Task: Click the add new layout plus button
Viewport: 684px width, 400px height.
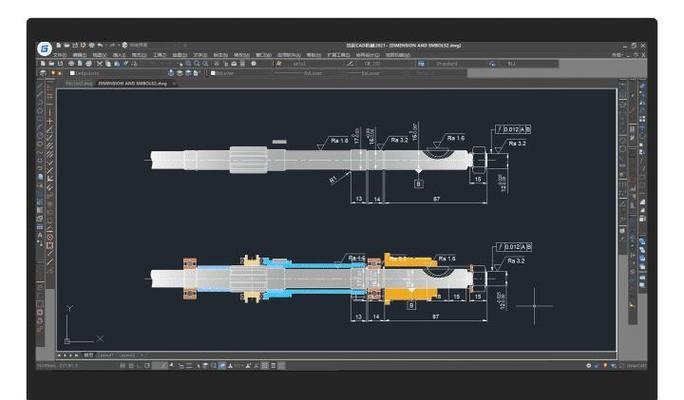Action: point(142,356)
